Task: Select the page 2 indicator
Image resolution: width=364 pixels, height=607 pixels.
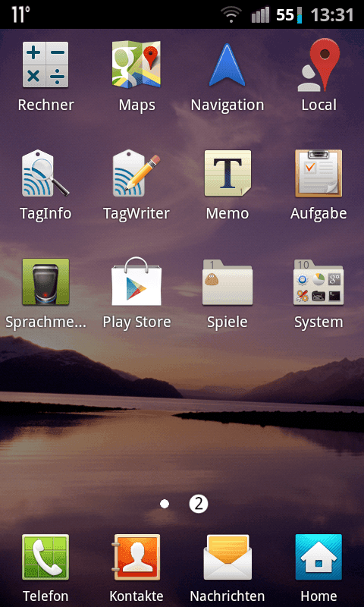Action: (199, 504)
